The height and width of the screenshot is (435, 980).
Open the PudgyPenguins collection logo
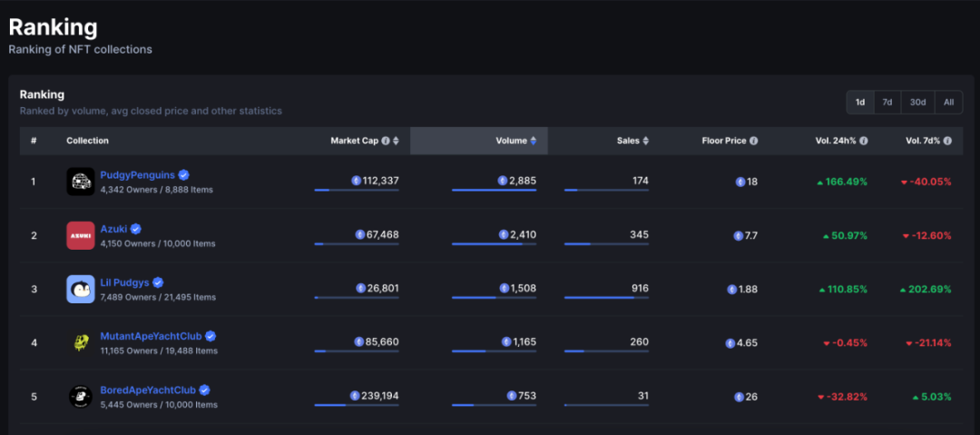[81, 182]
